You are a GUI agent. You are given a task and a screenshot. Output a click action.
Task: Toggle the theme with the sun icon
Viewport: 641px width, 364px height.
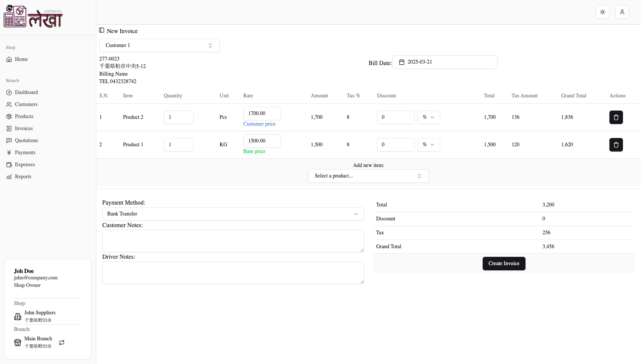(602, 12)
